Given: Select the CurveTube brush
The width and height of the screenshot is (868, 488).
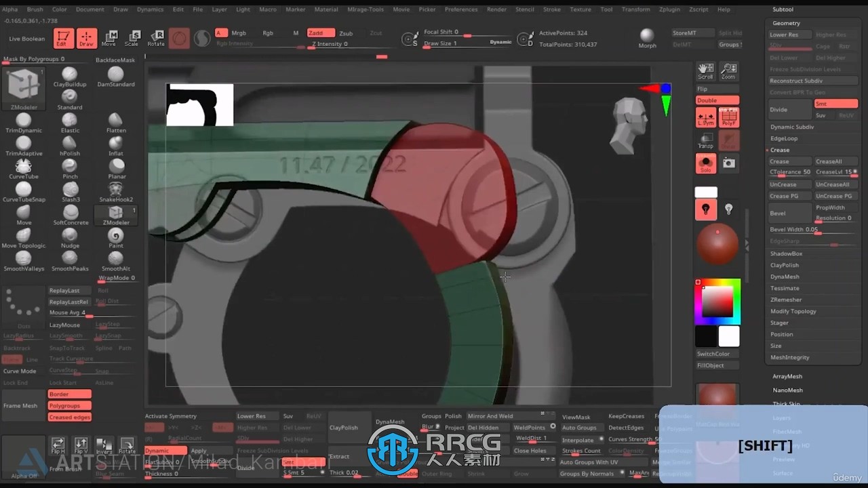Looking at the screenshot, I should click(x=24, y=169).
